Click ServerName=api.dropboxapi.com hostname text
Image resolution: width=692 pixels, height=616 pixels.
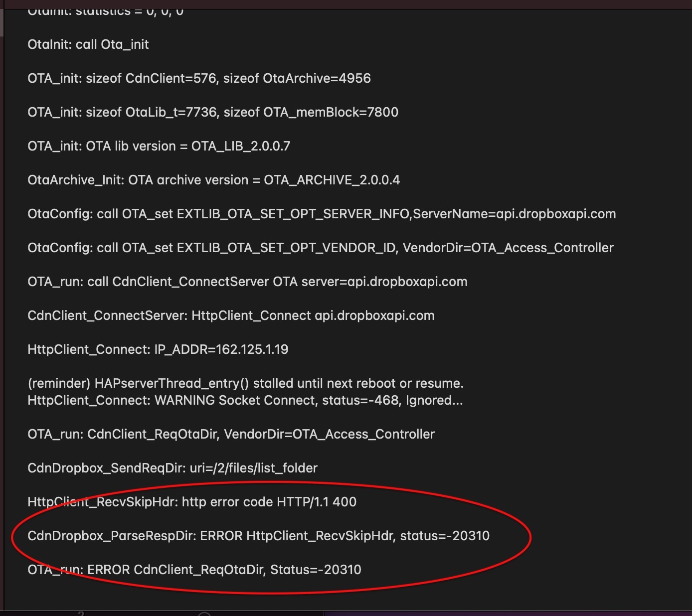click(x=515, y=214)
